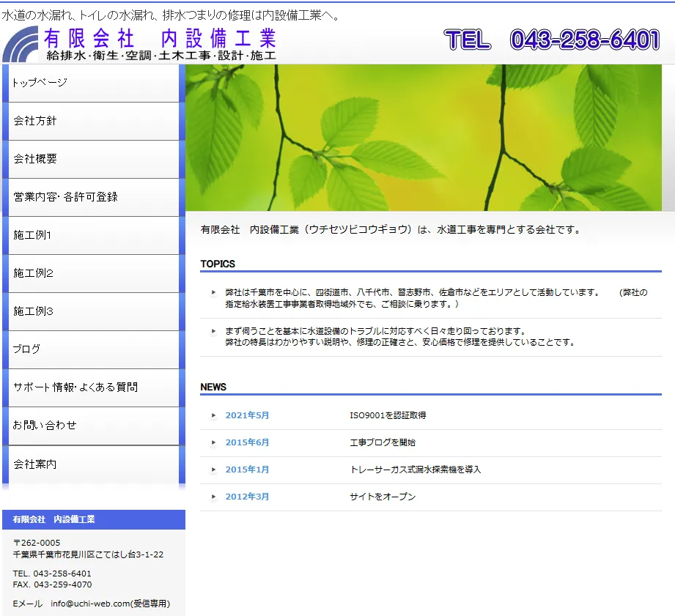Open サポート情報・よくある質問 page
Screen dimensions: 675x616
click(x=93, y=387)
